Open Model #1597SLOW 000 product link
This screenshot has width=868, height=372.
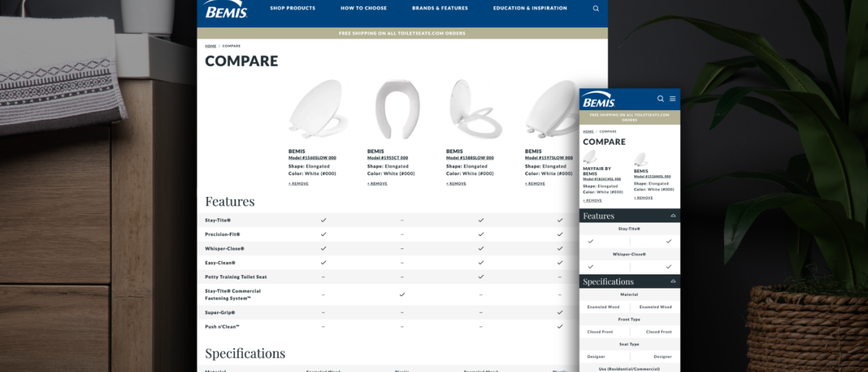(x=549, y=158)
